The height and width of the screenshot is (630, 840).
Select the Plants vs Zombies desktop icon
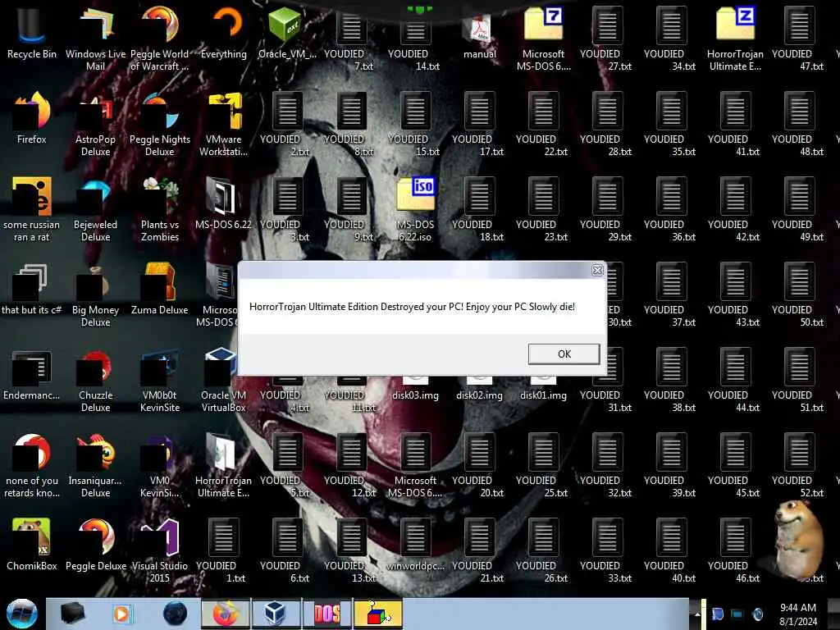pyautogui.click(x=160, y=210)
